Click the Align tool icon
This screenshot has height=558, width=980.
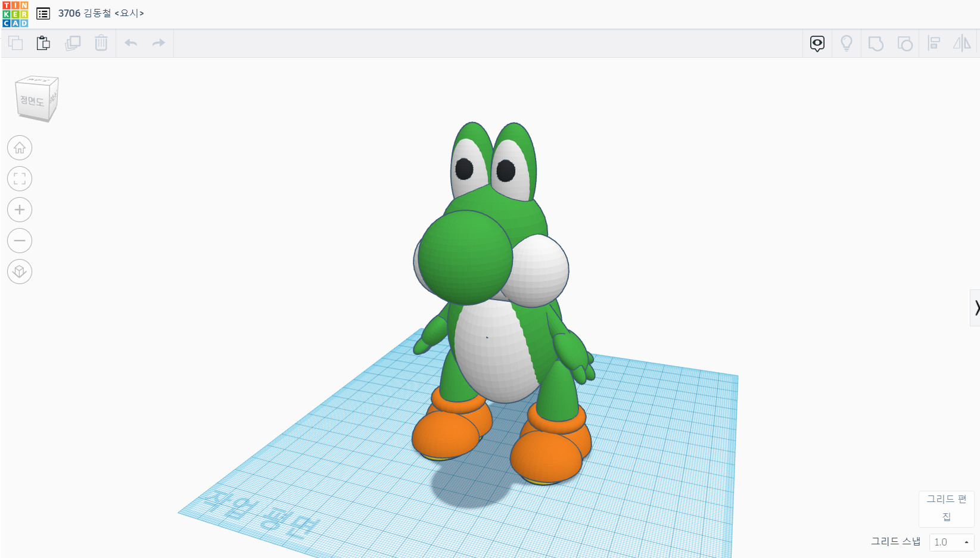(934, 43)
